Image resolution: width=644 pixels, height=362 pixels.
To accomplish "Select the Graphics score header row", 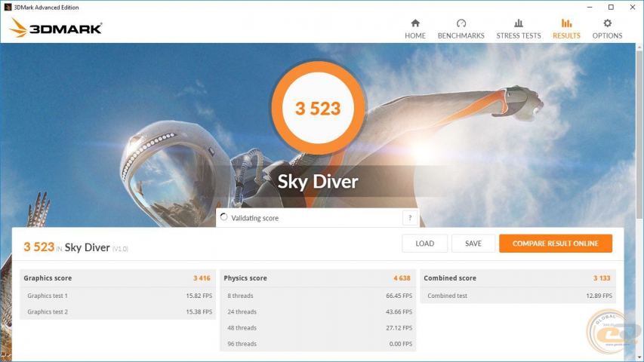I will (117, 278).
